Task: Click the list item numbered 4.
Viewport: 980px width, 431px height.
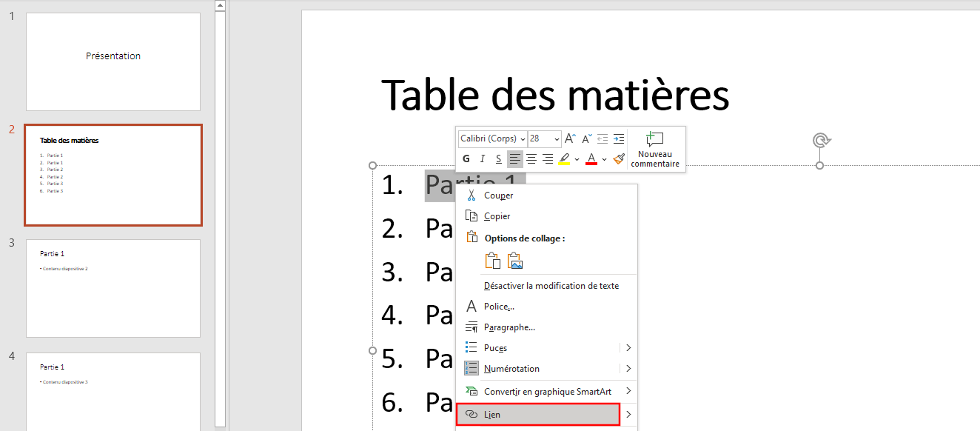Action: [417, 315]
